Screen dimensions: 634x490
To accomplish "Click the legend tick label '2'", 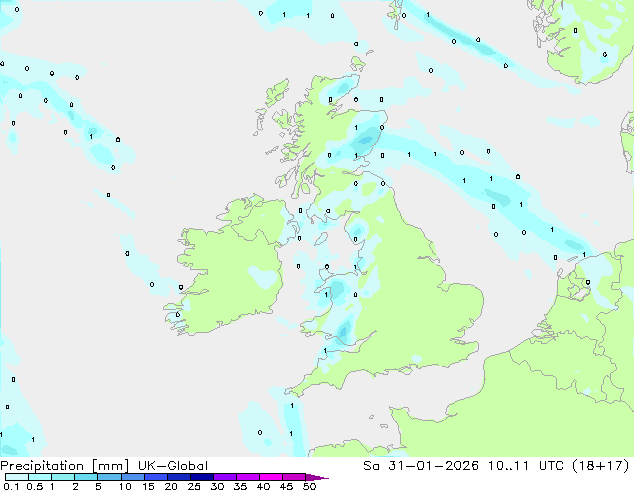I will pos(75,486).
